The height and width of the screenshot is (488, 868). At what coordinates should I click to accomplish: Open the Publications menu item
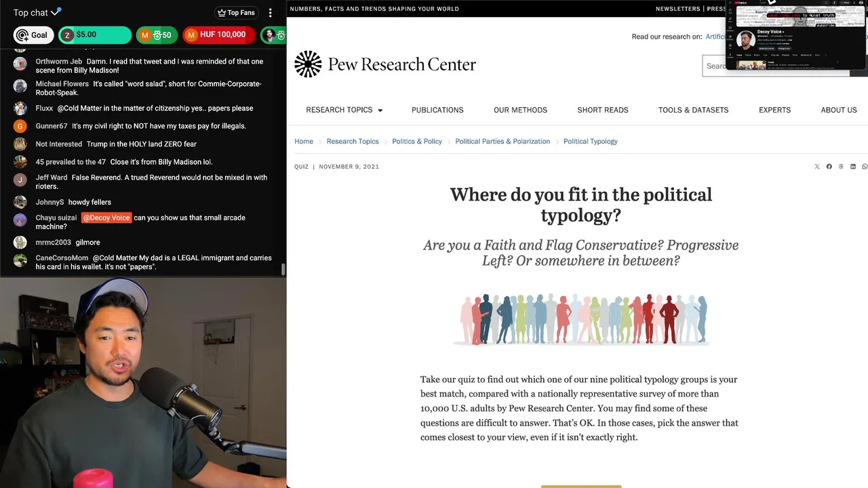[x=437, y=110]
